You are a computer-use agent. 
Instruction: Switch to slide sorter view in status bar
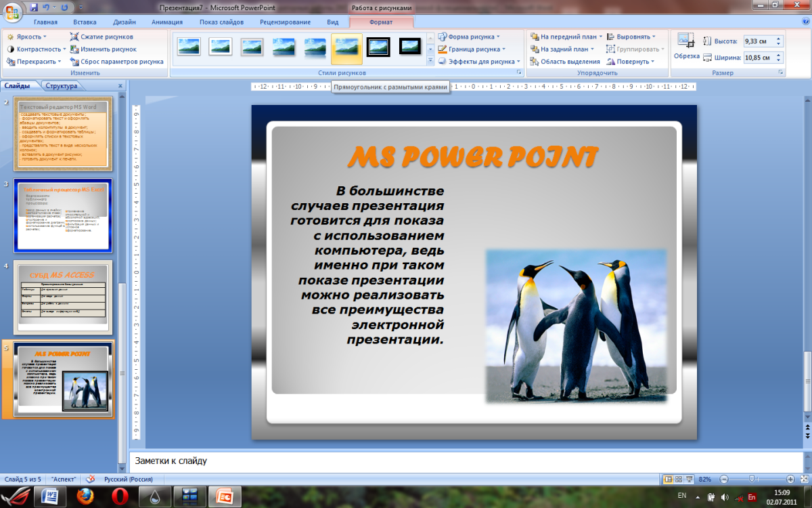click(679, 479)
